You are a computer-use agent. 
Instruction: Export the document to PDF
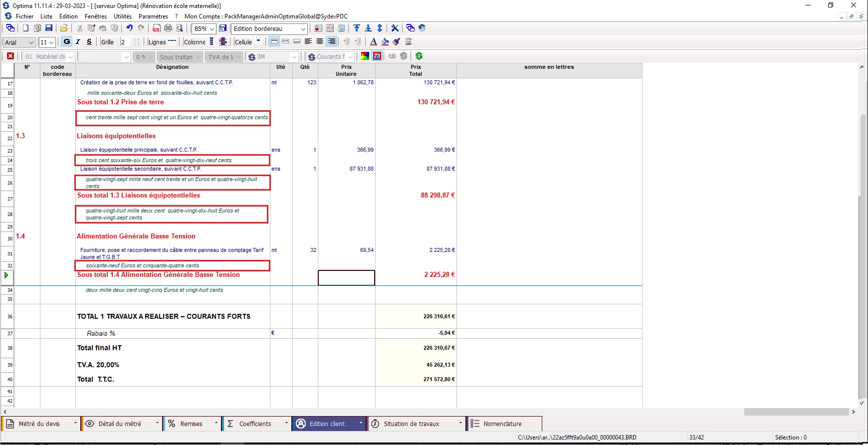click(157, 28)
